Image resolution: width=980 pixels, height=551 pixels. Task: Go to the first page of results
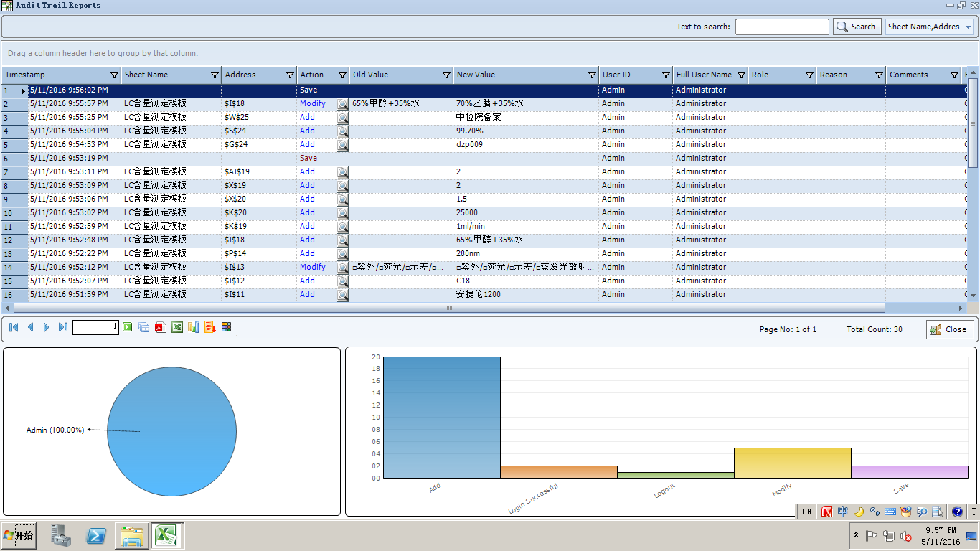coord(14,327)
